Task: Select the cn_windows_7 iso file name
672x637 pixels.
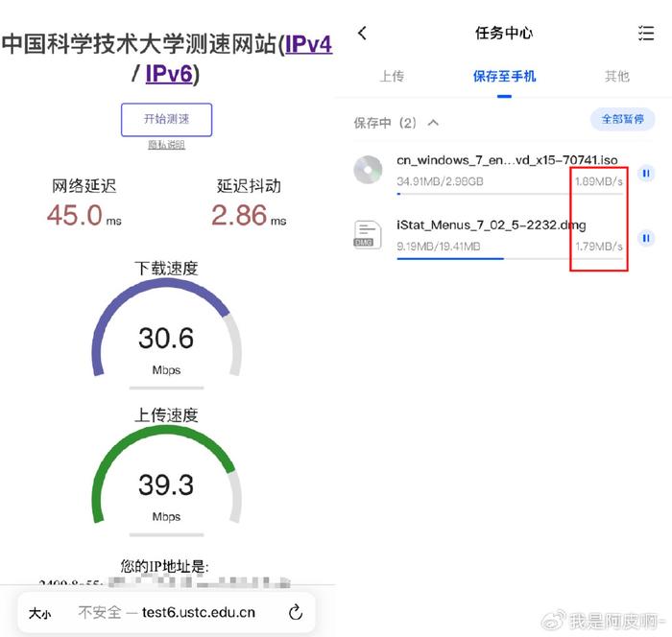Action: (507, 160)
